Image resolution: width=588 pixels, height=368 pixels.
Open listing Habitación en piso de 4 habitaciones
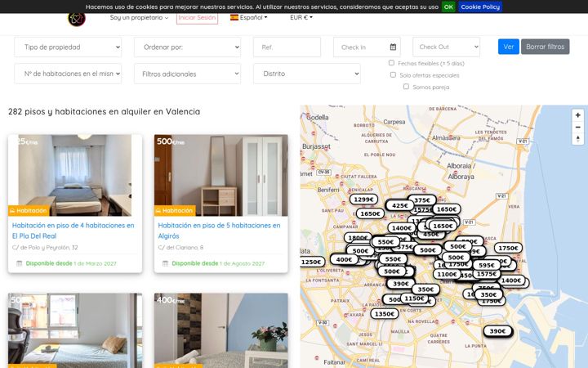tap(73, 231)
